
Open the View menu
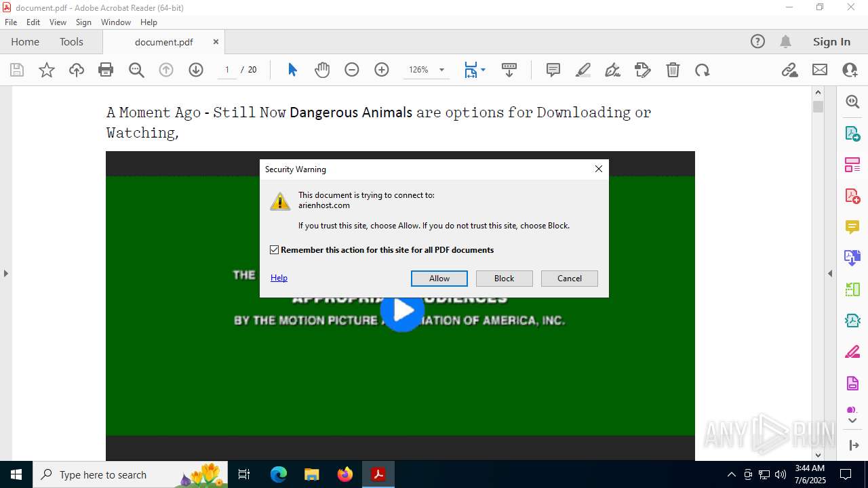[x=58, y=22]
